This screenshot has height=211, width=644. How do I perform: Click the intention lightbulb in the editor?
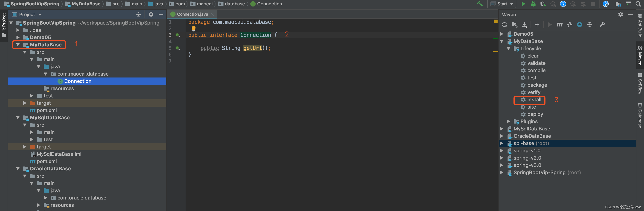pos(193,28)
